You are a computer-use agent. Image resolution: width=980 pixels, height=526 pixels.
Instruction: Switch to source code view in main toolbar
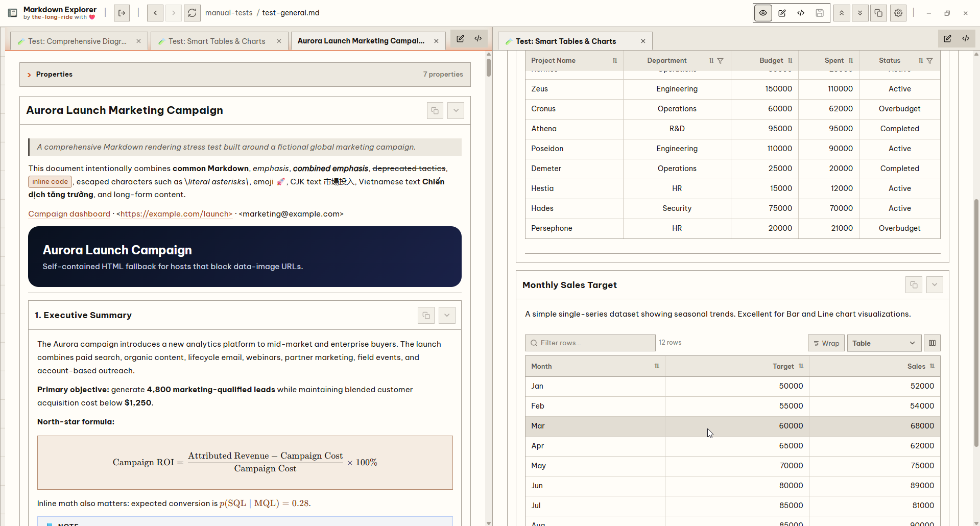pyautogui.click(x=801, y=13)
